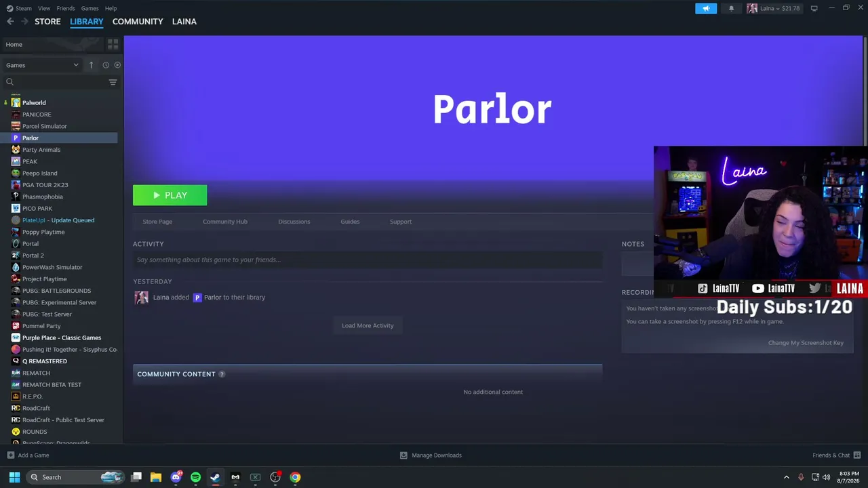Click Load More Activity button
This screenshot has width=868, height=488.
coord(368,325)
